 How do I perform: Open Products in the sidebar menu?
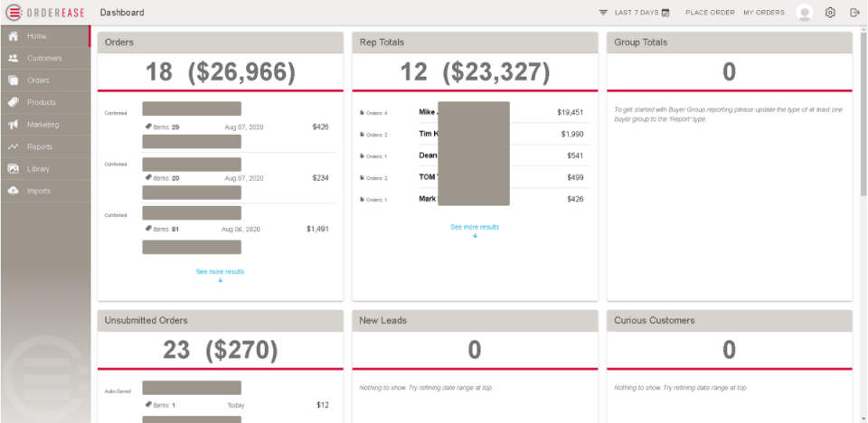pyautogui.click(x=42, y=103)
